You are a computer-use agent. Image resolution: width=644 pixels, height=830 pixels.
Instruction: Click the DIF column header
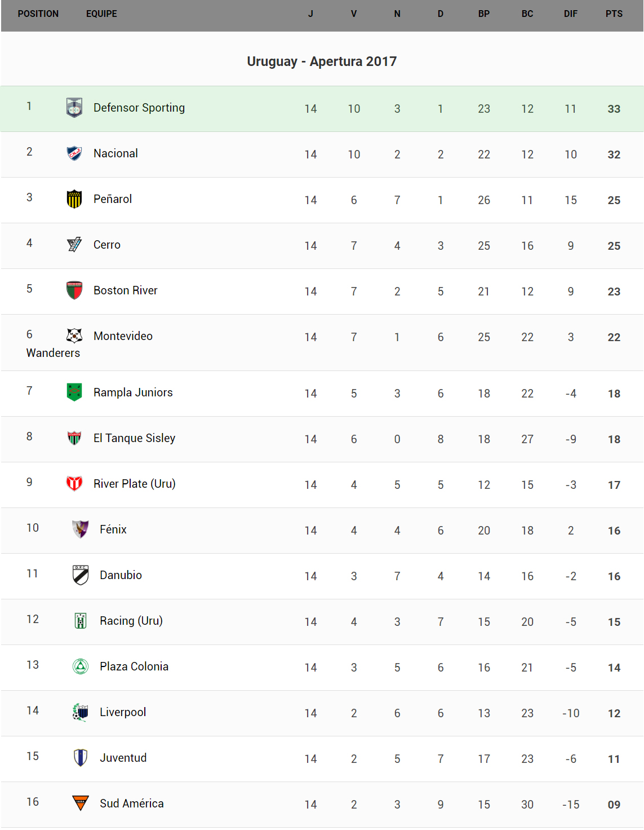pos(571,14)
